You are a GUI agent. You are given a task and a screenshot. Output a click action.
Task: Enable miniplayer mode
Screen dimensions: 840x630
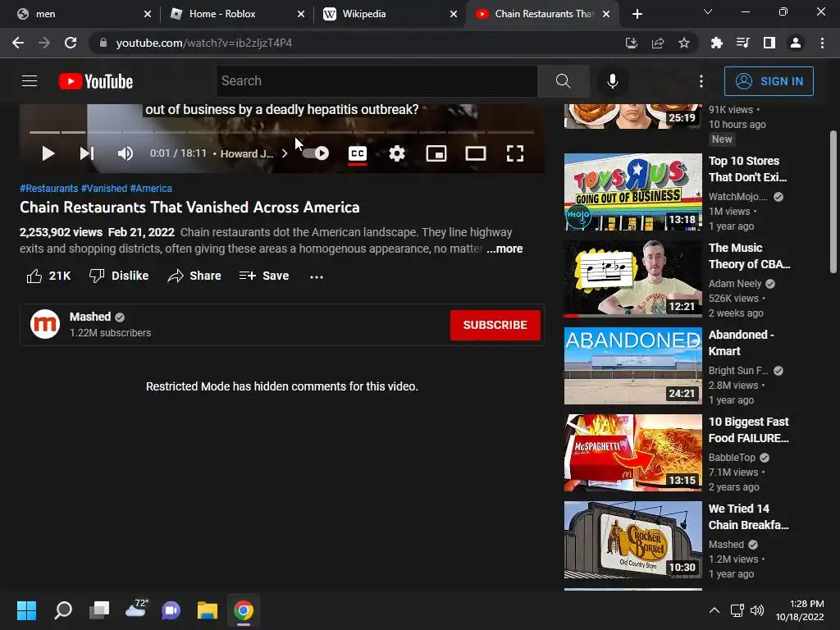pyautogui.click(x=436, y=153)
